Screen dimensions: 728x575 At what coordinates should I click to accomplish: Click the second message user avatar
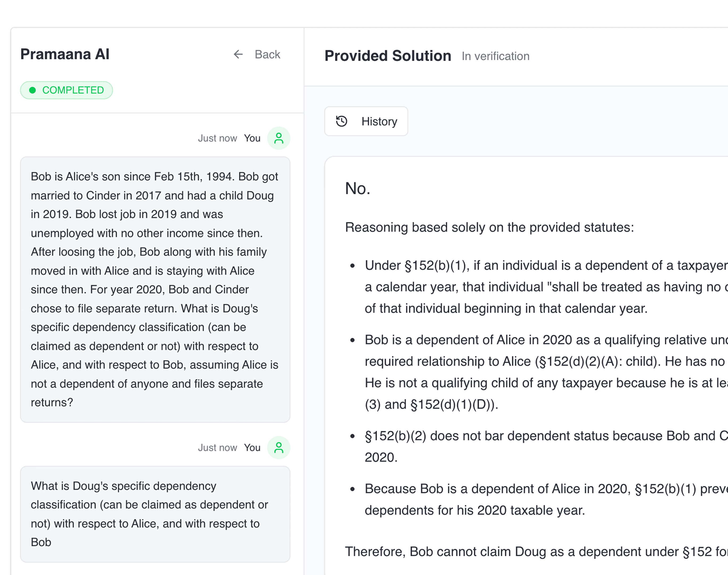click(279, 447)
